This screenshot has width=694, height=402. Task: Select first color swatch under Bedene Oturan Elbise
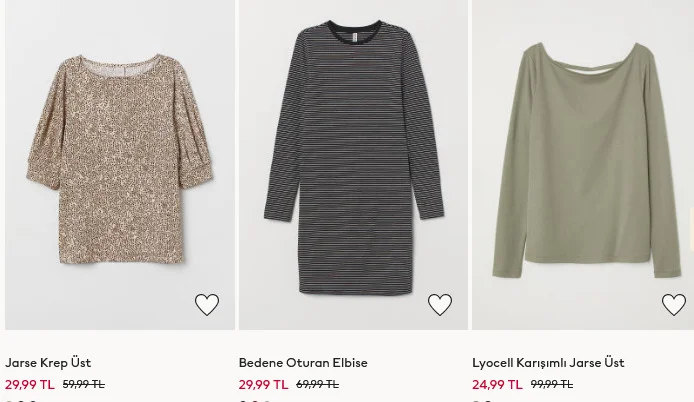(243, 401)
